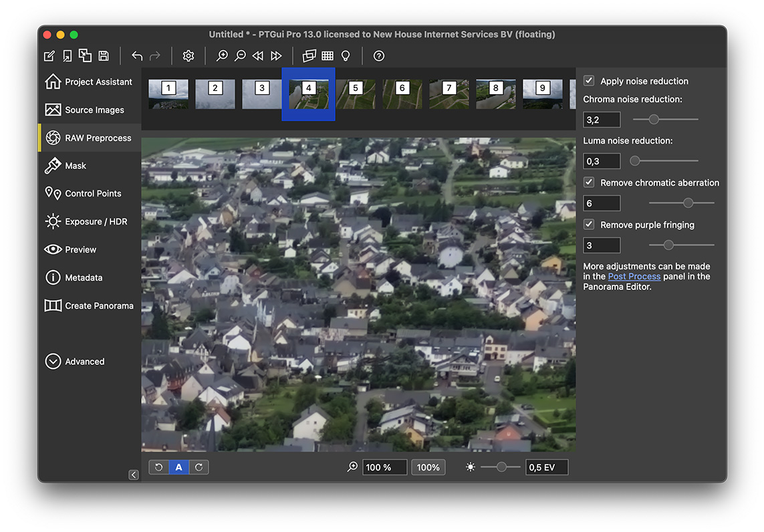
Task: Click the lightbulb icon in toolbar
Action: pyautogui.click(x=346, y=56)
